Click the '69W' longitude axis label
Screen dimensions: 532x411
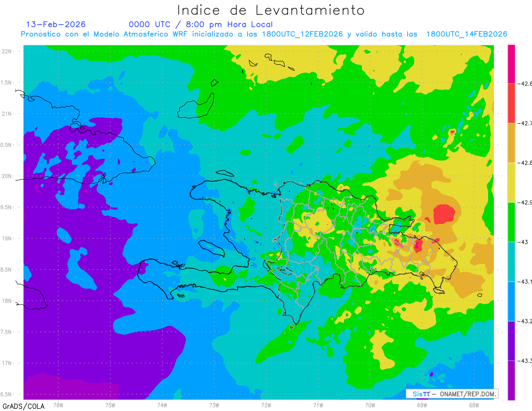pos(422,405)
